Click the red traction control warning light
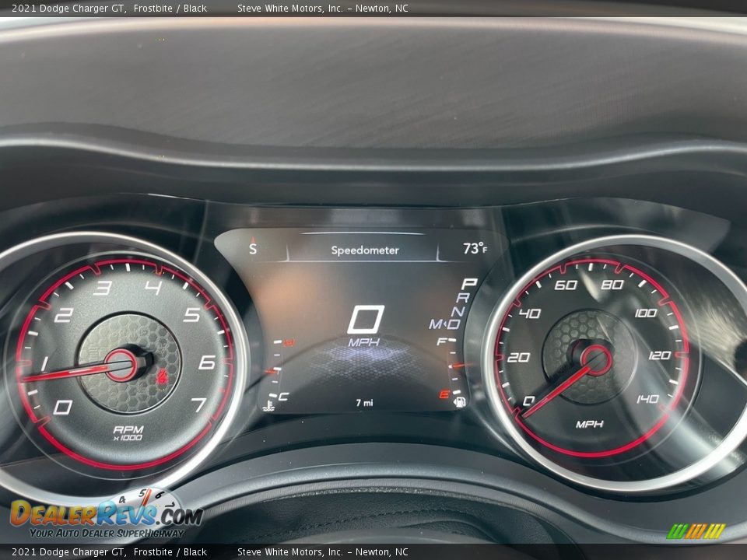This screenshot has width=747, height=560. (162, 376)
